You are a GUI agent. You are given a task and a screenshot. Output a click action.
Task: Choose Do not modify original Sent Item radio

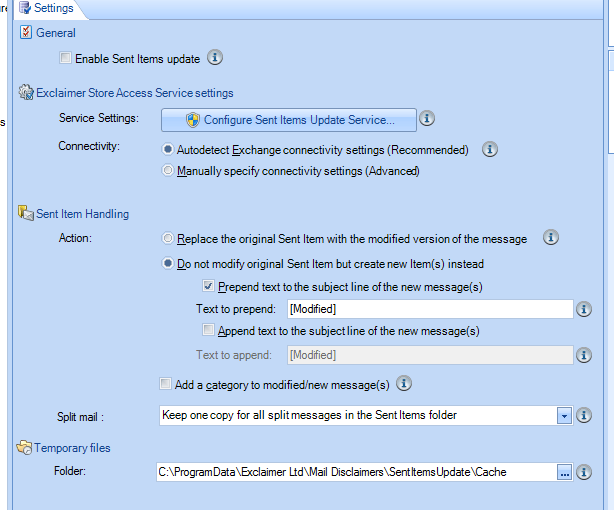168,263
